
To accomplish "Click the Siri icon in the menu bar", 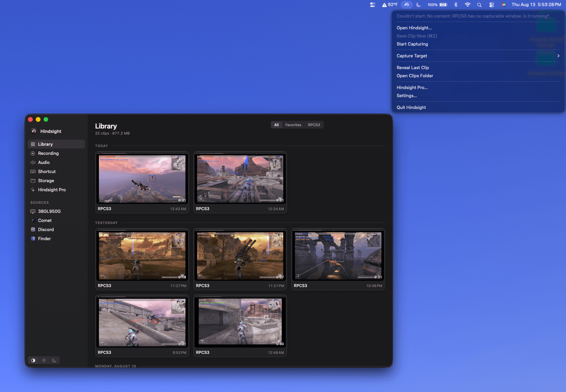I will [x=504, y=5].
